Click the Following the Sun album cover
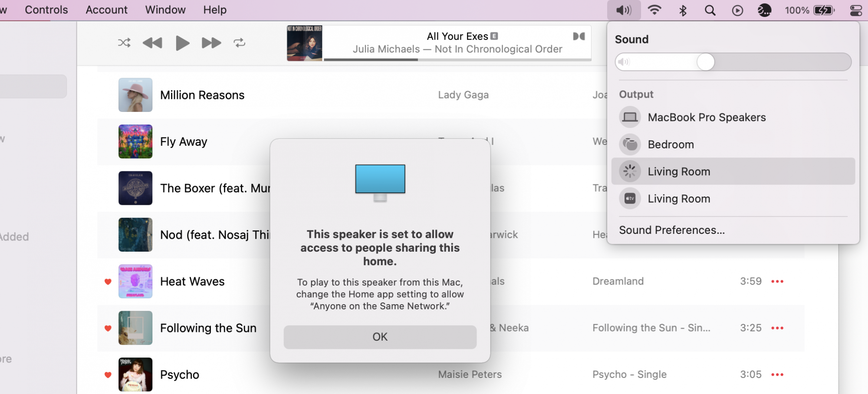 [x=135, y=328]
